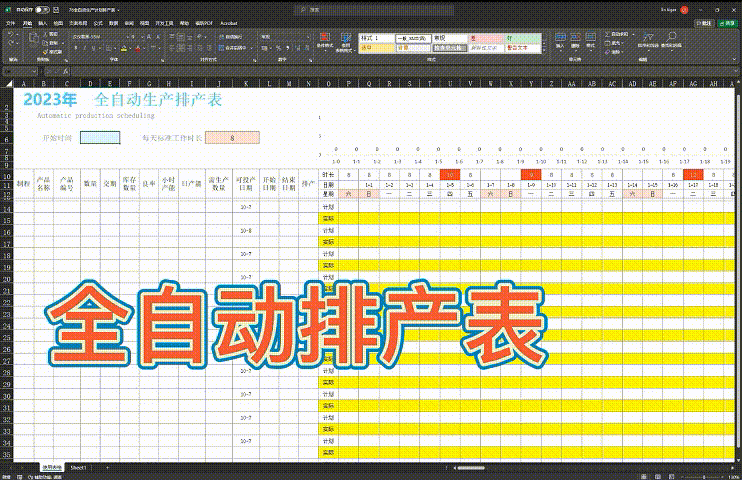This screenshot has height=480, width=742.
Task: Click the Conditional Formatting icon
Action: [325, 37]
